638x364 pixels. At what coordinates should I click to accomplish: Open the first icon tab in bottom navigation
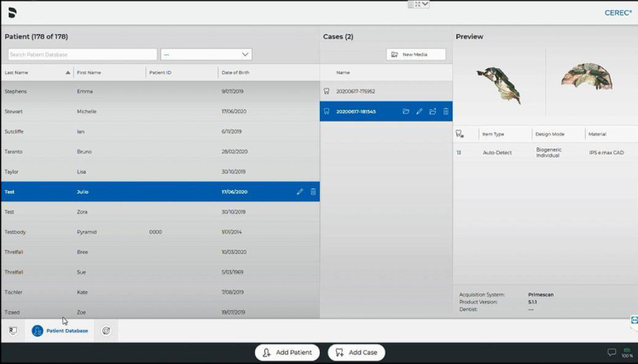(x=13, y=331)
